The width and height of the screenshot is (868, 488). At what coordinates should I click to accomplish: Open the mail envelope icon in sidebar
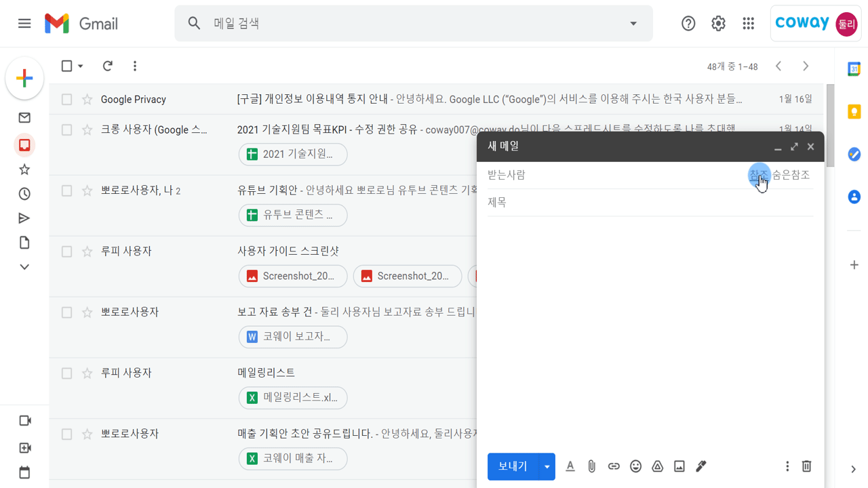click(24, 118)
